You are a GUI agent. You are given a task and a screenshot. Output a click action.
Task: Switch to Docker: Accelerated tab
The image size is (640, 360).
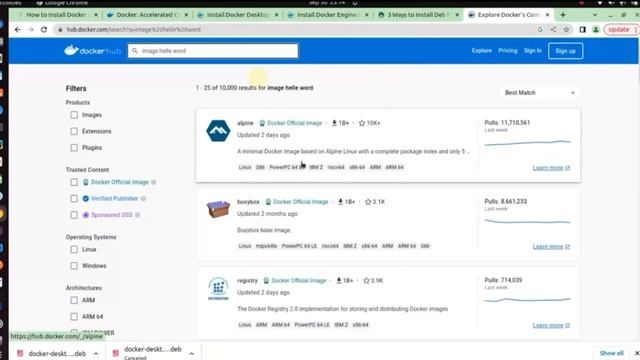pyautogui.click(x=147, y=15)
